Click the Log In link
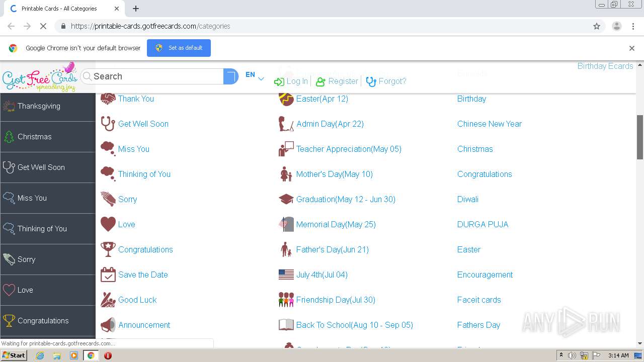The width and height of the screenshot is (644, 362). 291,81
